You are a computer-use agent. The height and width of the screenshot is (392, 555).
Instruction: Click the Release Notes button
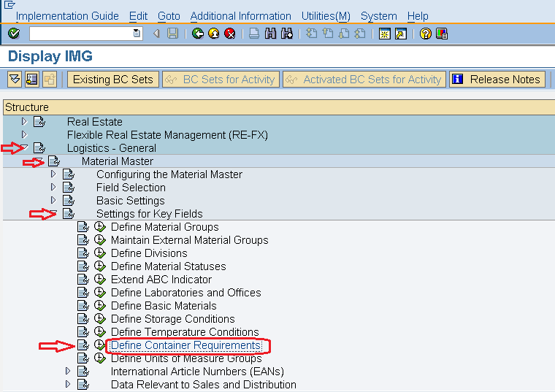click(497, 80)
